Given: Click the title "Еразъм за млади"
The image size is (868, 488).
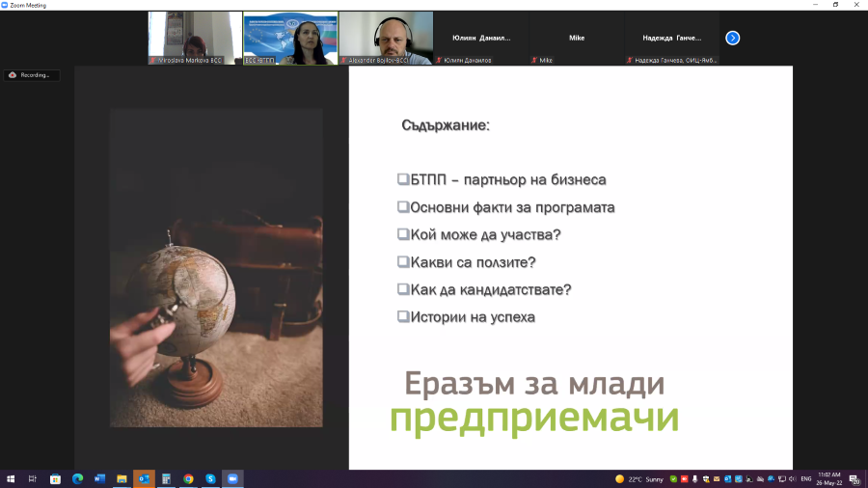Looking at the screenshot, I should (x=534, y=384).
